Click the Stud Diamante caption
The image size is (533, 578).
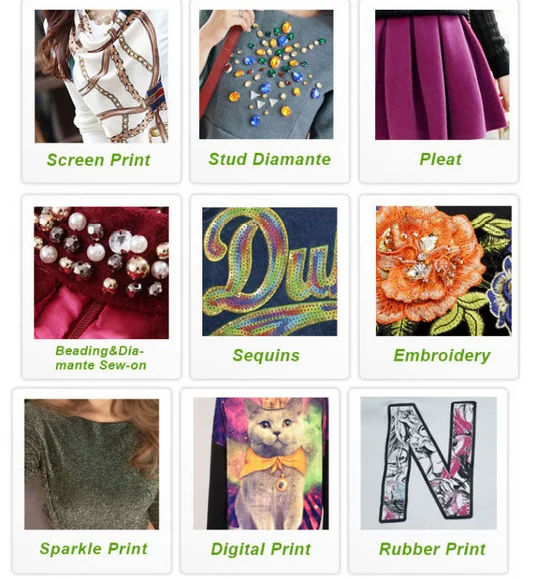click(x=269, y=159)
